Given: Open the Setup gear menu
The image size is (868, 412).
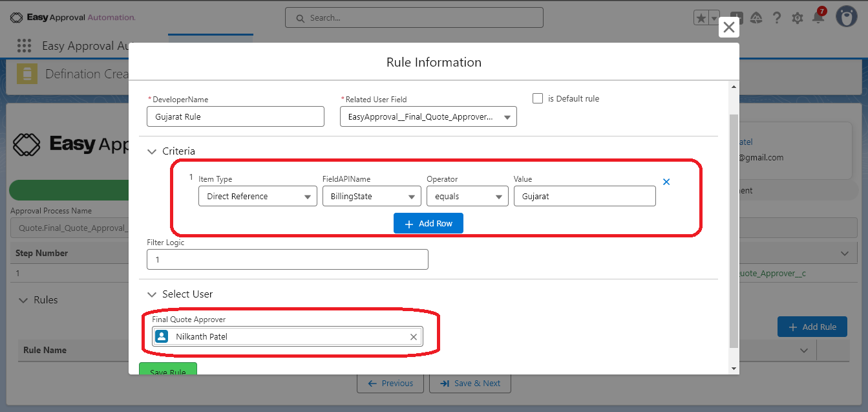Looking at the screenshot, I should (798, 18).
